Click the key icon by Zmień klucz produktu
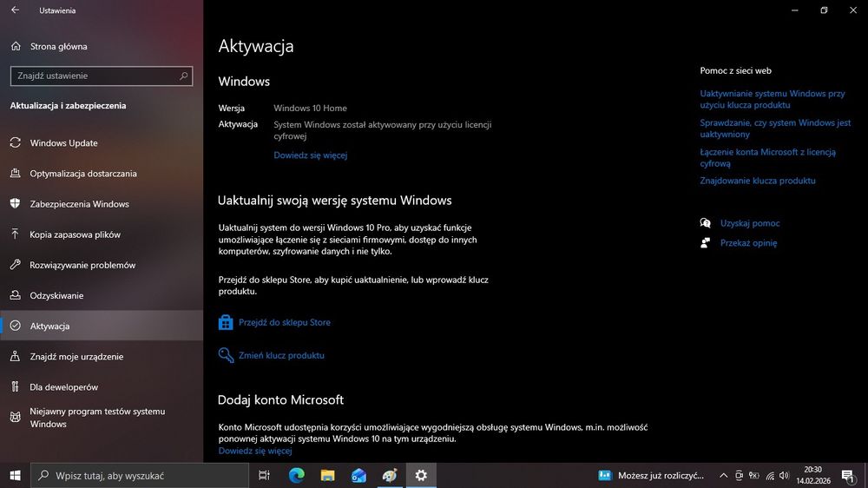The image size is (868, 488). 226,355
